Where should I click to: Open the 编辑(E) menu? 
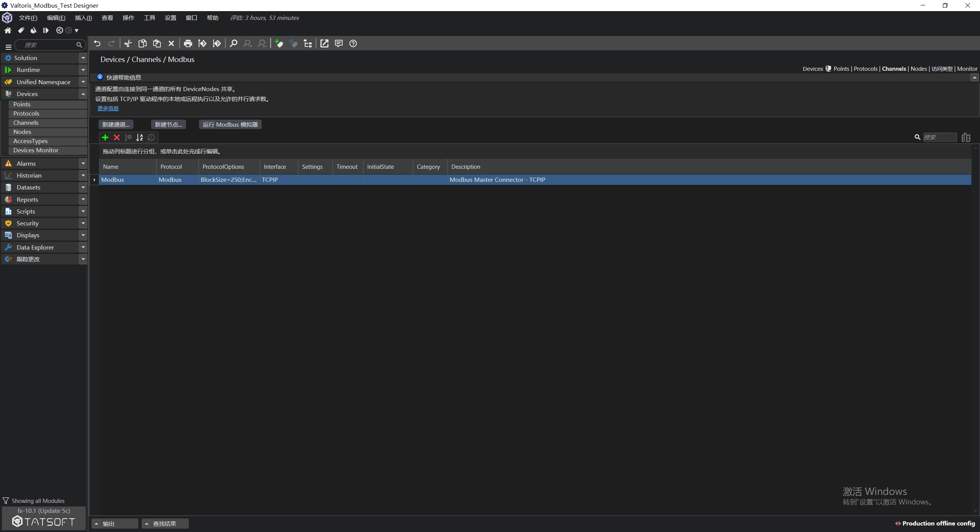point(56,18)
